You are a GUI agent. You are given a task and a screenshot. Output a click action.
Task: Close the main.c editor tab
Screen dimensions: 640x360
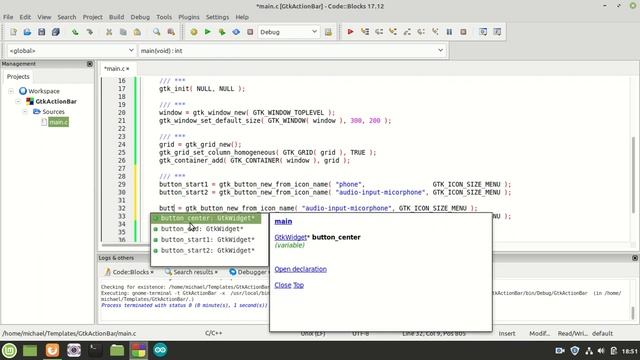(x=128, y=69)
